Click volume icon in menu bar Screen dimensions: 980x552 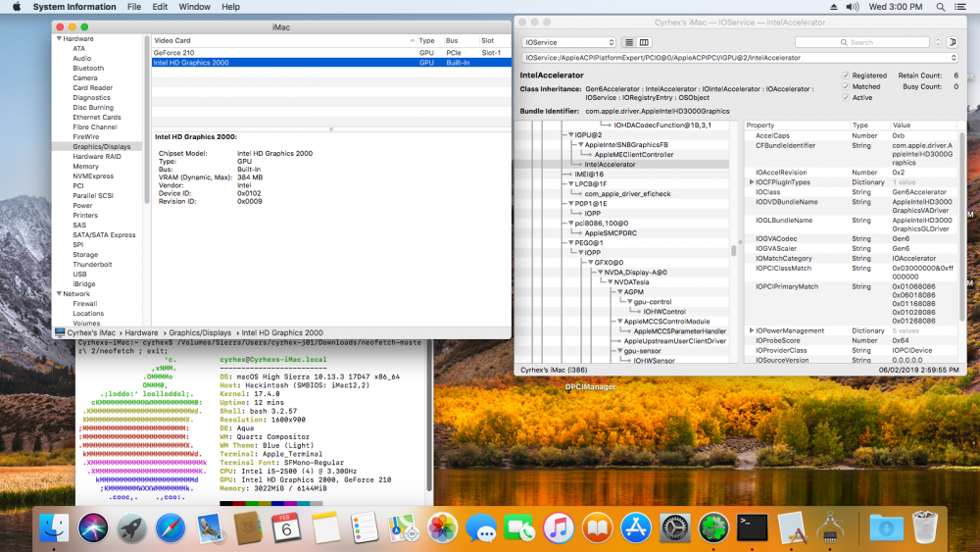coord(852,7)
